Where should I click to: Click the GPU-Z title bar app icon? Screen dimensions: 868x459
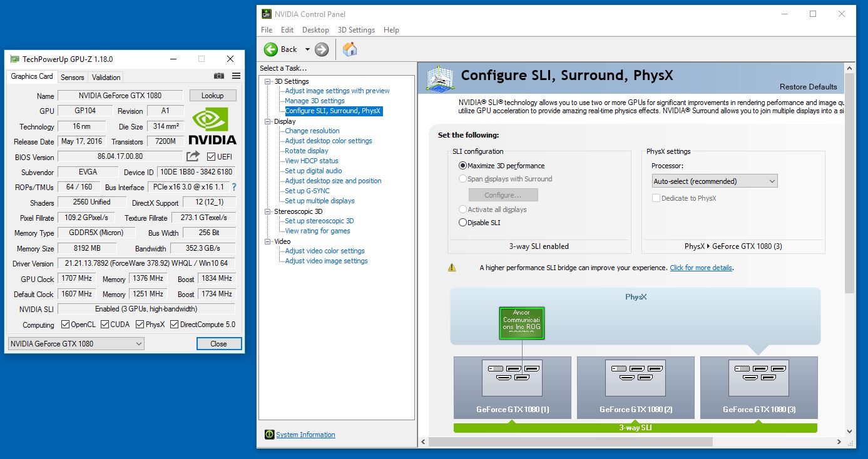(x=14, y=59)
